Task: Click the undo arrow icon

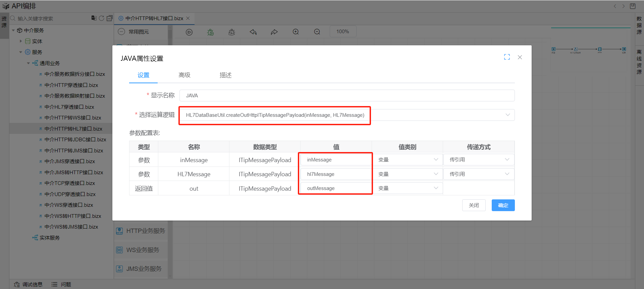Action: click(x=253, y=32)
